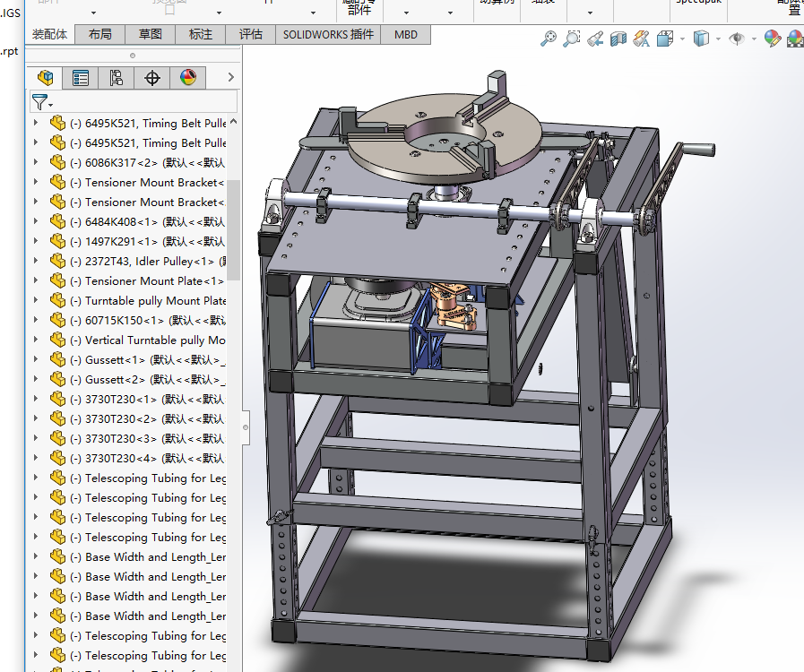Click the Previous View icon
Screen dimensions: 804x672
(x=595, y=39)
